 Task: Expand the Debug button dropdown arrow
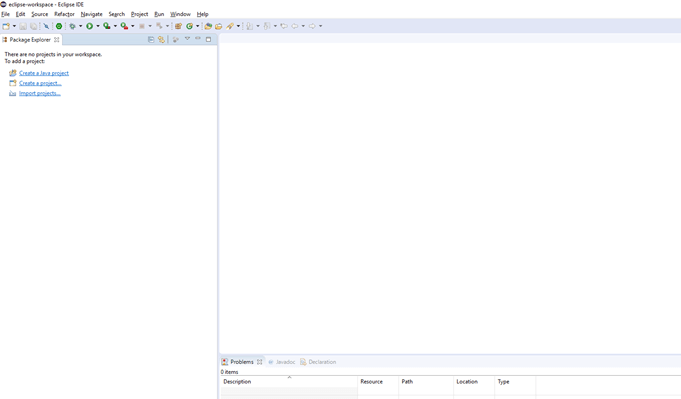click(x=80, y=26)
